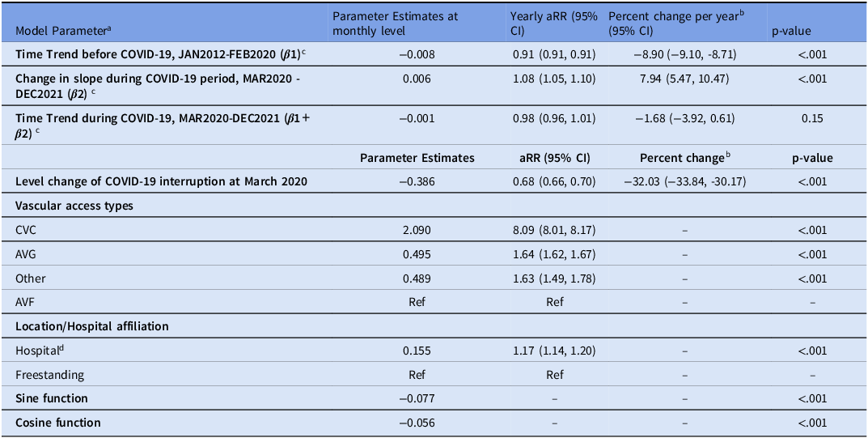This screenshot has width=868, height=438.
Task: Select the CVC row label
Action: click(27, 230)
